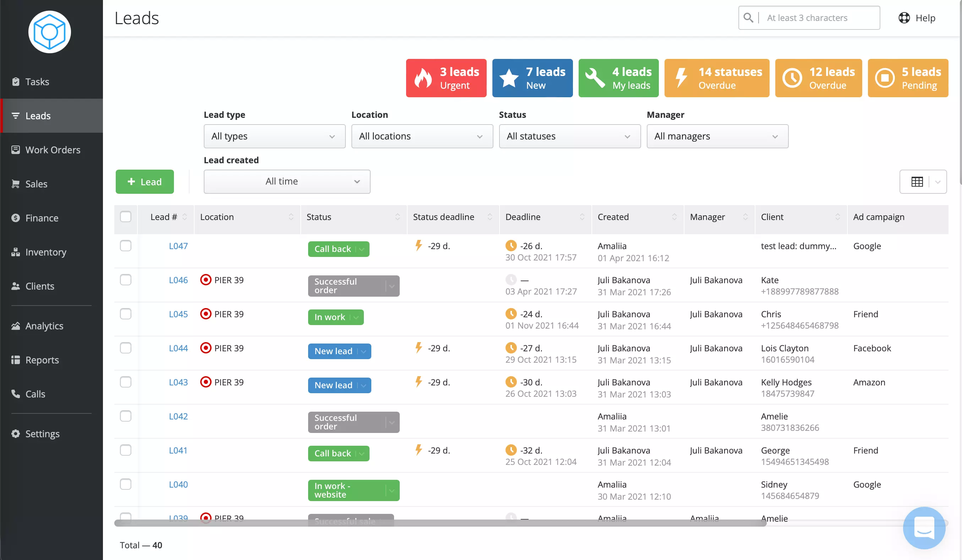Click the clock icon on 12 leads Overdue card
The height and width of the screenshot is (560, 962).
pos(792,78)
